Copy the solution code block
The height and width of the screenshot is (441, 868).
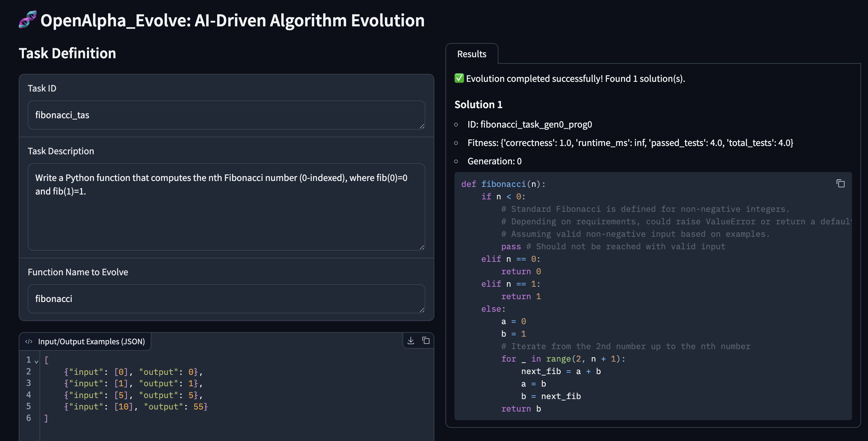click(x=840, y=183)
